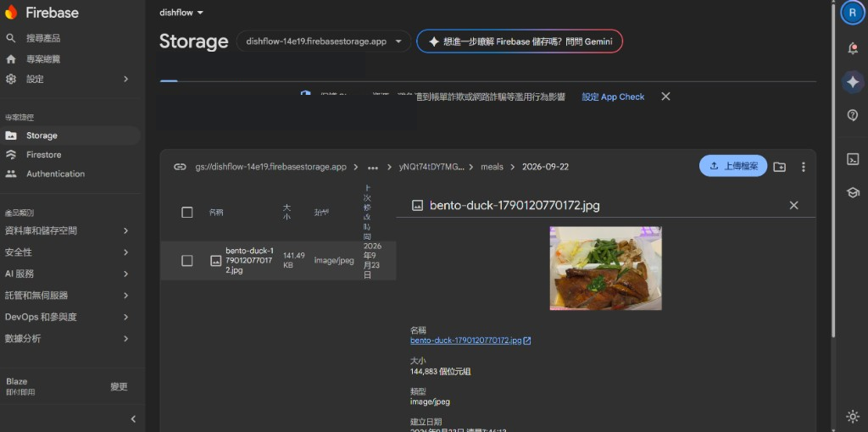
Task: Click the bento-duck file row image icon
Action: 216,261
